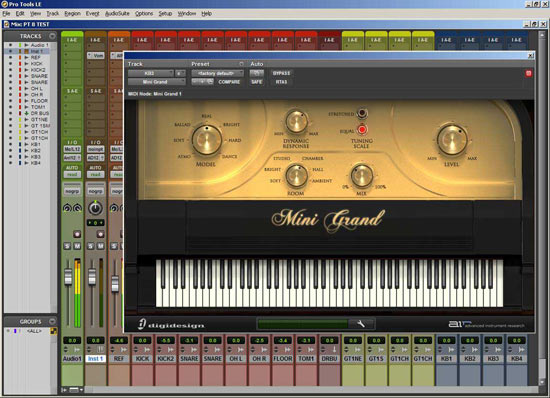Turn the Inst 1 pan knob

(x=95, y=208)
